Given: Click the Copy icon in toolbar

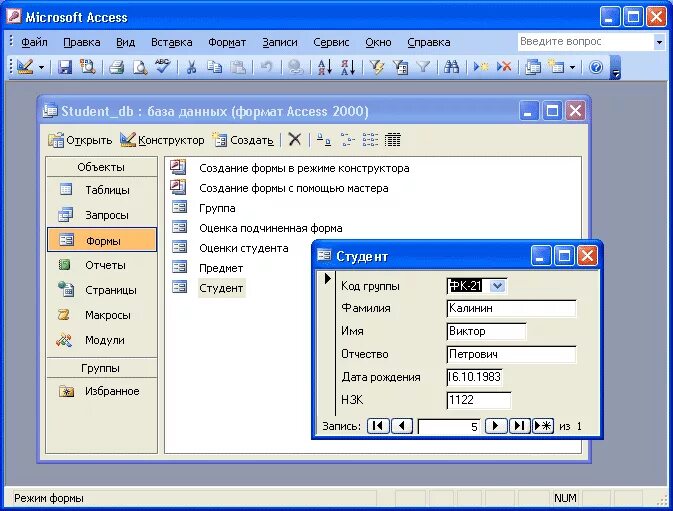Looking at the screenshot, I should (x=215, y=67).
